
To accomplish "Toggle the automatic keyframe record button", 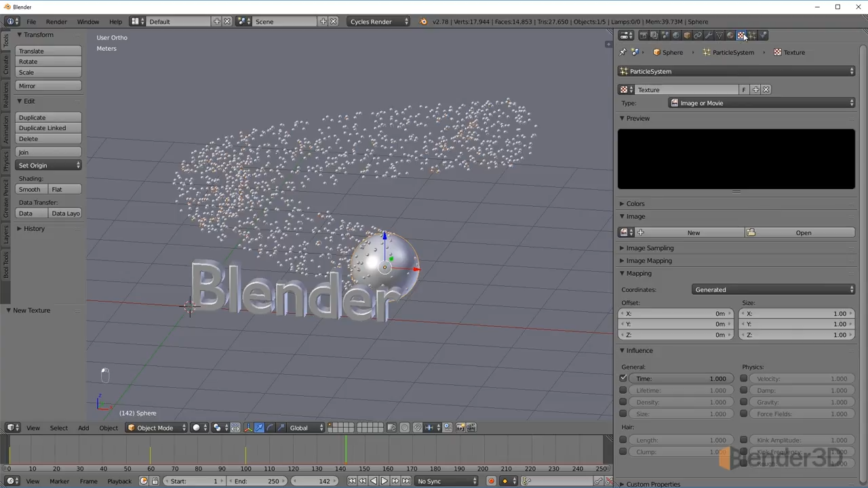I will tap(492, 481).
